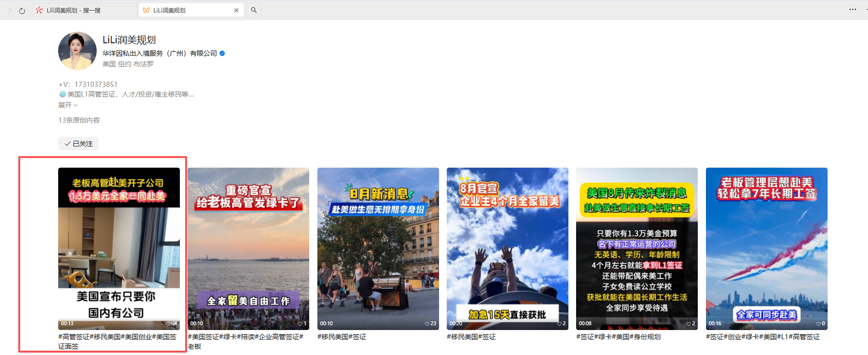Viewport: 868px width, 355px height.
Task: Open the 美国8月传来炸裂消息 video
Action: coord(637,248)
